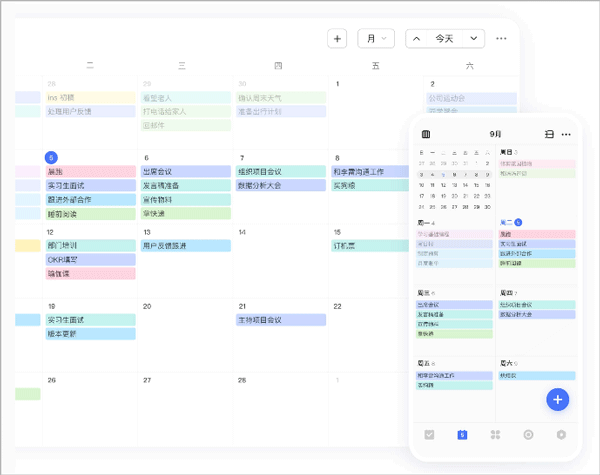Select the calendar tab in bottom bar
Screen dimensions: 600x475
coord(461,435)
